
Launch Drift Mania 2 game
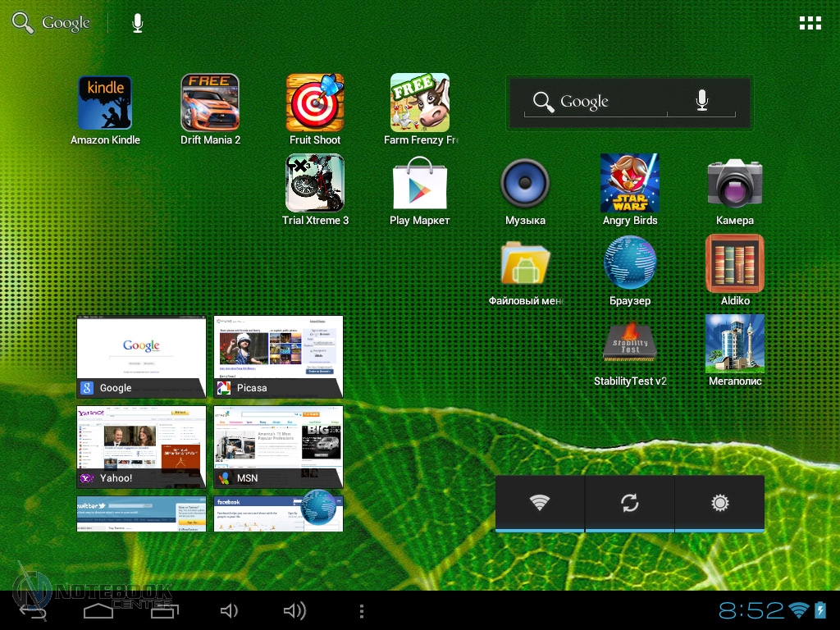[210, 103]
